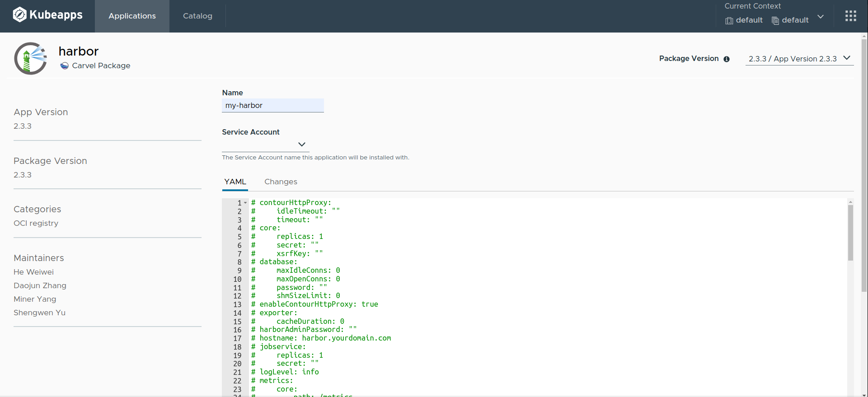Switch to the Applications tab
Screen dimensions: 868x397
pyautogui.click(x=132, y=16)
